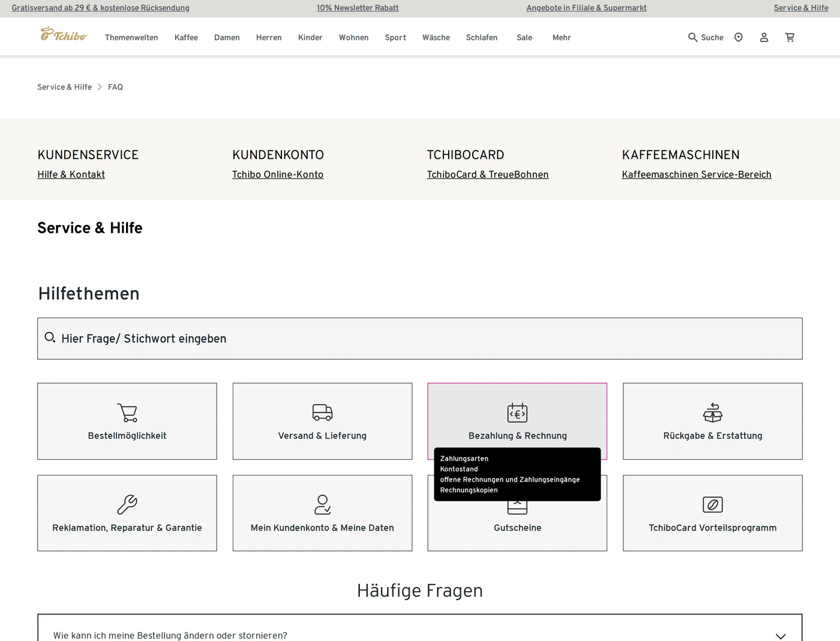Click the return box icon of Rückgabe
The height and width of the screenshot is (641, 840).
713,413
